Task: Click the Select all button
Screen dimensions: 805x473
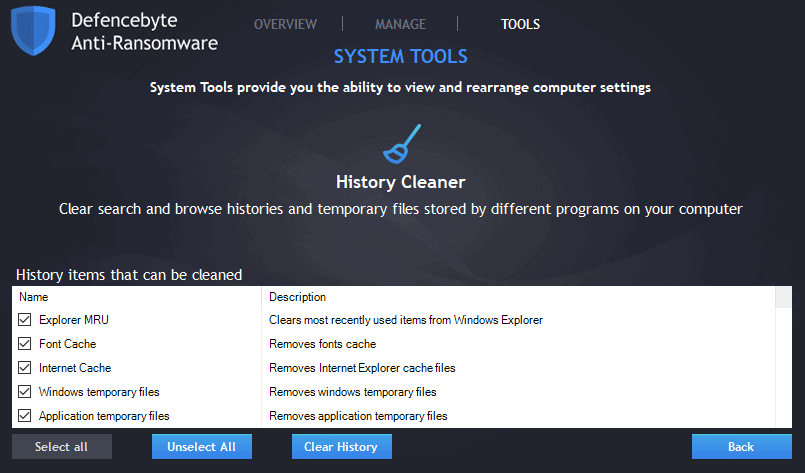Action: tap(62, 446)
